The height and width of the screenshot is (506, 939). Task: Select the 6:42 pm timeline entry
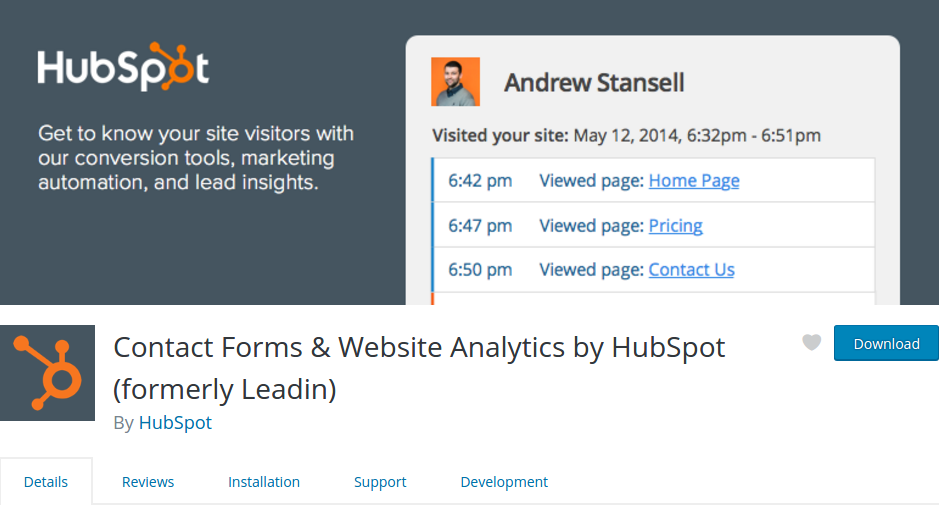(653, 180)
